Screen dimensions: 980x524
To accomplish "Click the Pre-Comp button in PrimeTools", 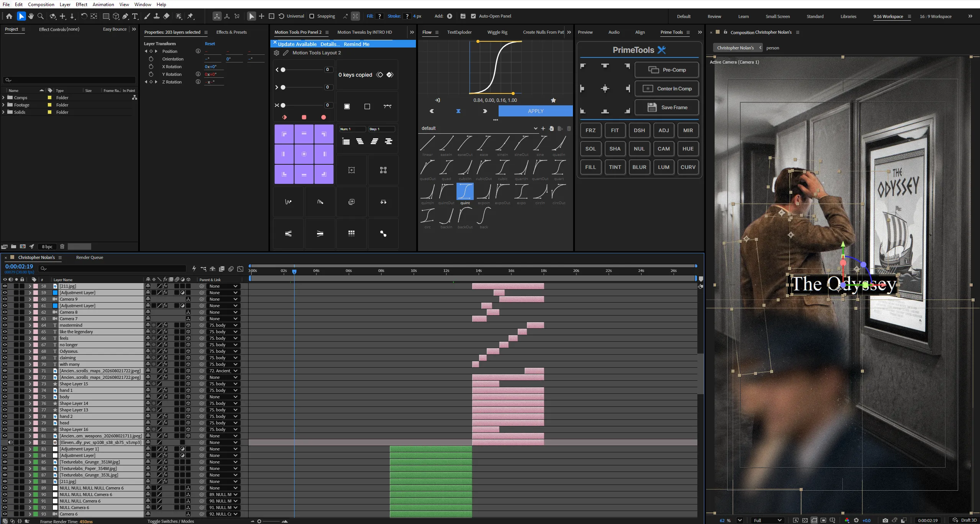I will click(667, 70).
